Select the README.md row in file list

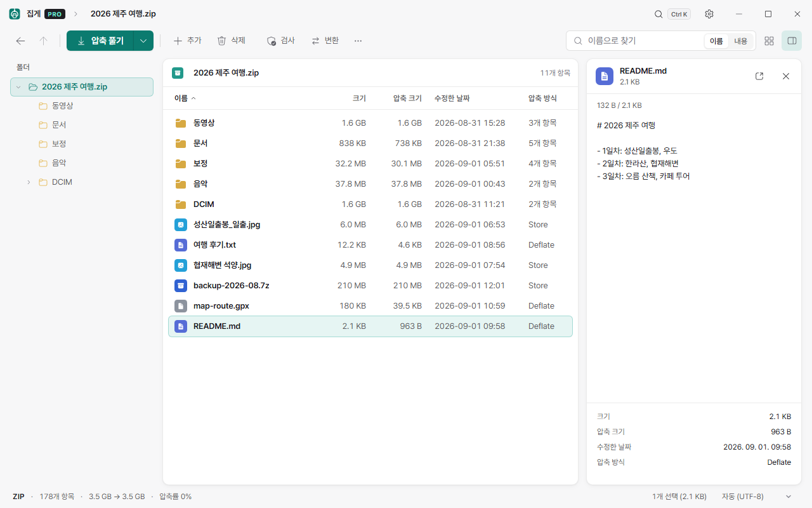(x=370, y=326)
